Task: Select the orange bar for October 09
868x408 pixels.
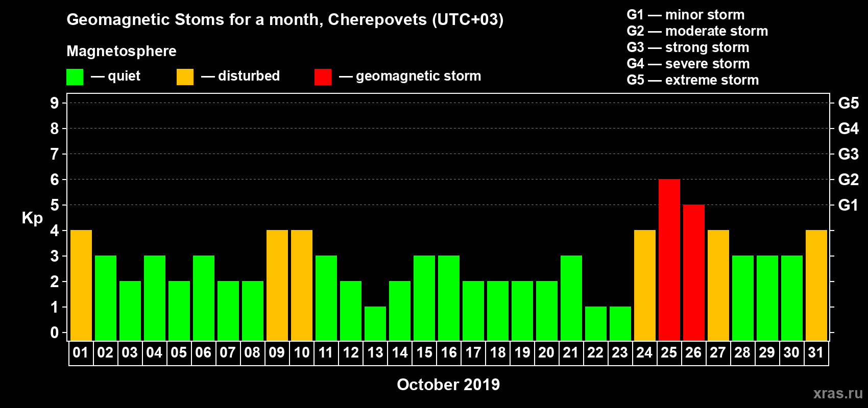Action: pos(277,286)
